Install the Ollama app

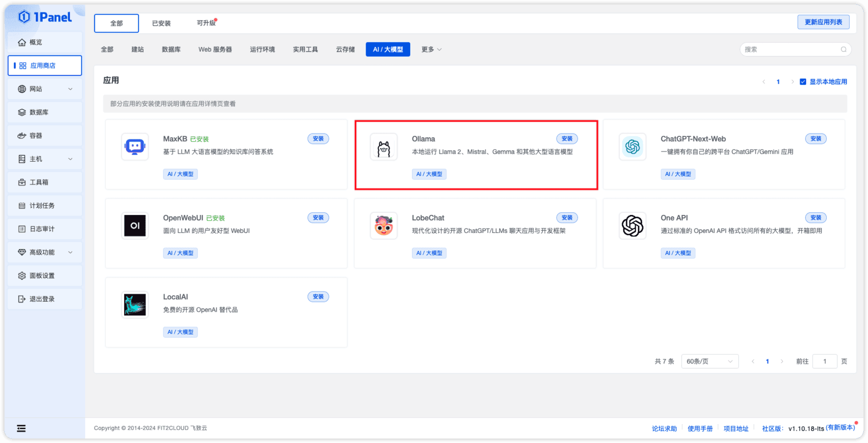pyautogui.click(x=567, y=139)
